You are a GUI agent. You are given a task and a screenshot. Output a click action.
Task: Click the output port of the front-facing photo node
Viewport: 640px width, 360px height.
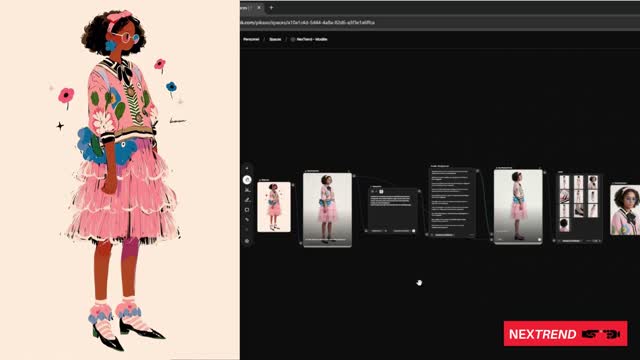tap(354, 176)
